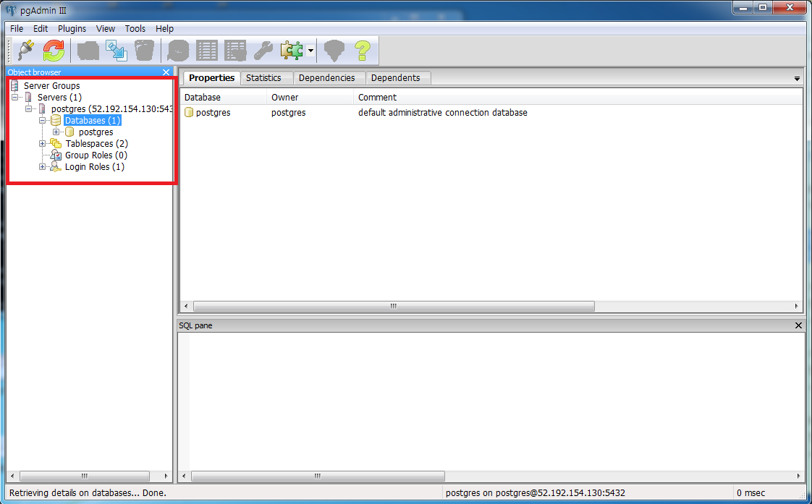812x504 pixels.
Task: Open the Tools menu
Action: pos(135,28)
